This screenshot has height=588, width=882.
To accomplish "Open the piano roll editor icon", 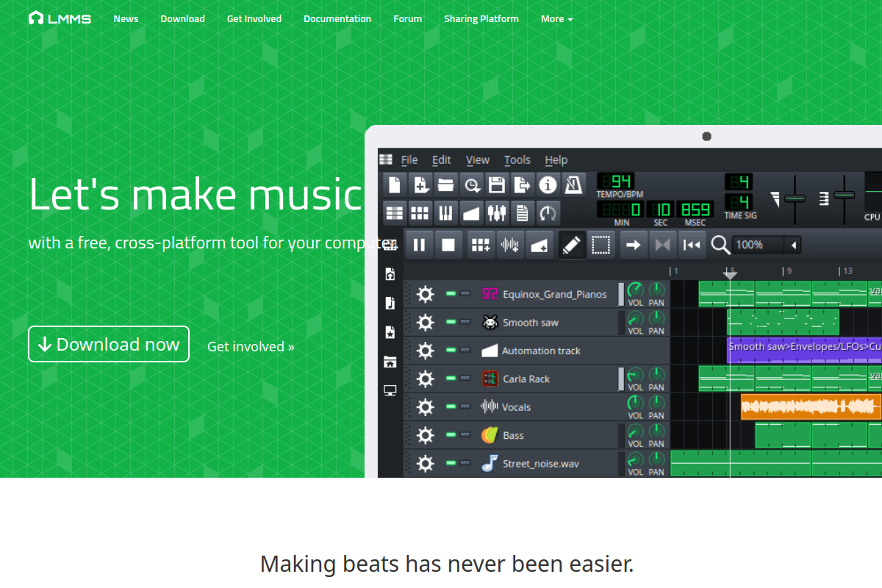I will 445,213.
